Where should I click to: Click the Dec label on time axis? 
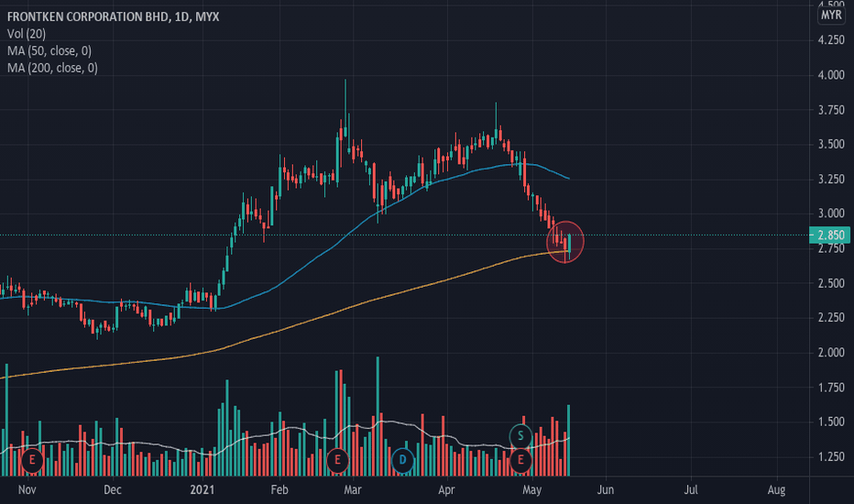coord(112,490)
